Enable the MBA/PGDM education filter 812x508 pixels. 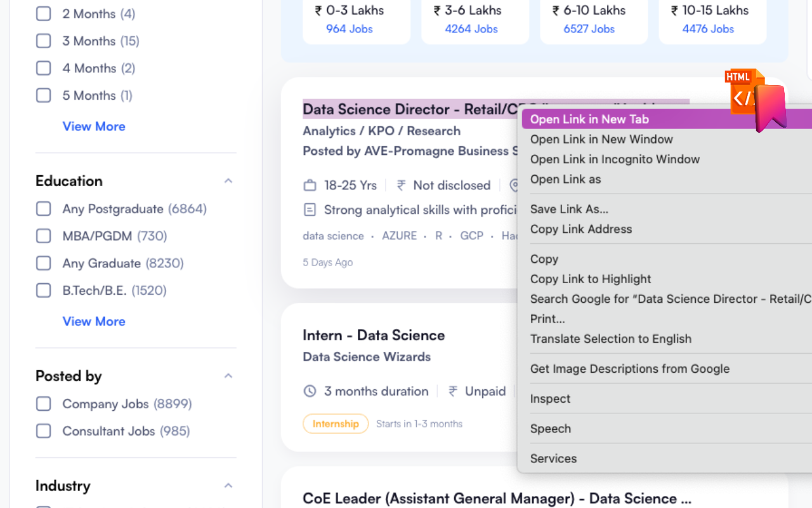pos(43,236)
